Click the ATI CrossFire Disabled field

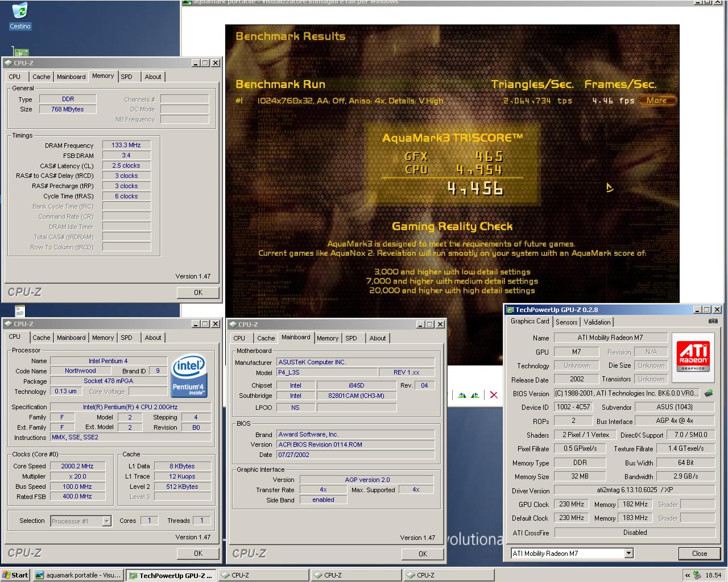tap(635, 533)
